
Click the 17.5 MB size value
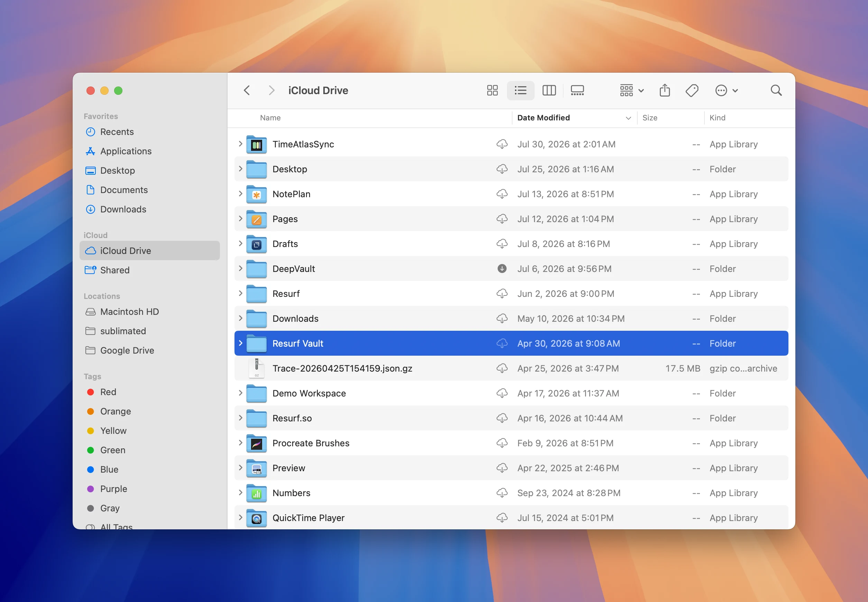point(683,368)
